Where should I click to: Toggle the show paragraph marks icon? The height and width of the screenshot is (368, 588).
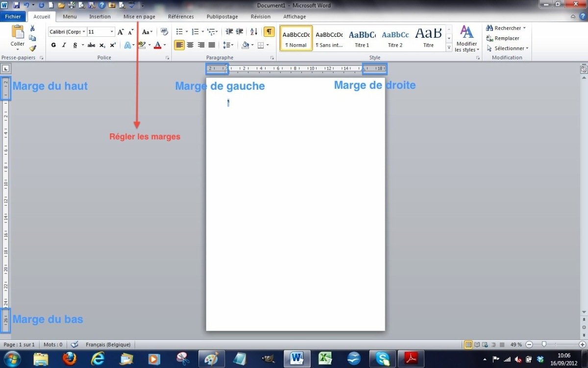(x=269, y=31)
